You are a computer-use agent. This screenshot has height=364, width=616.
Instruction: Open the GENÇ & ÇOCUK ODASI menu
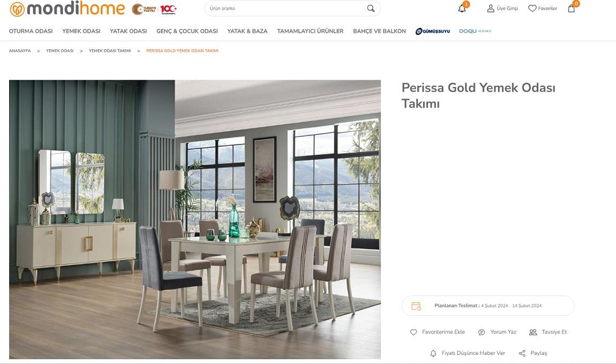[187, 31]
